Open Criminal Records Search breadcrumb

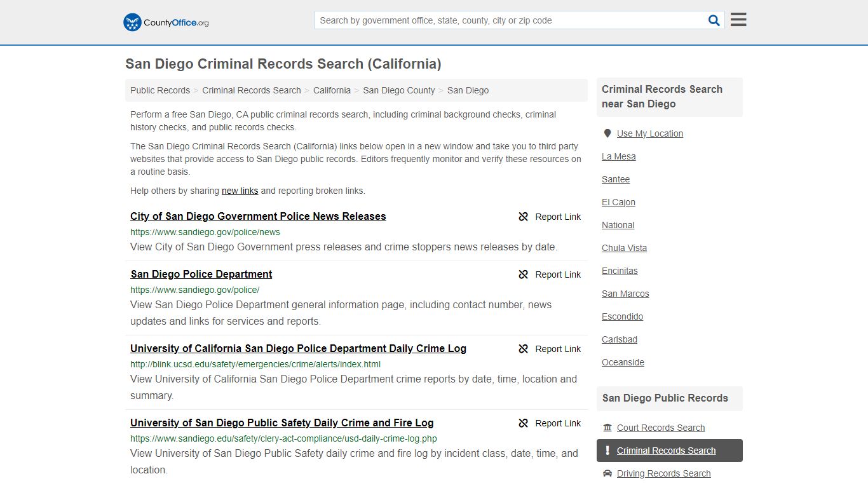pyautogui.click(x=252, y=90)
